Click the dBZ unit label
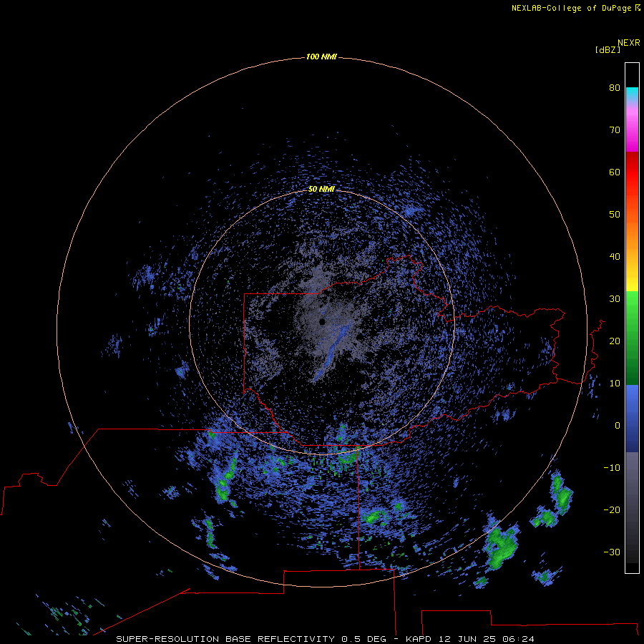Image resolution: width=644 pixels, height=644 pixels. [608, 49]
